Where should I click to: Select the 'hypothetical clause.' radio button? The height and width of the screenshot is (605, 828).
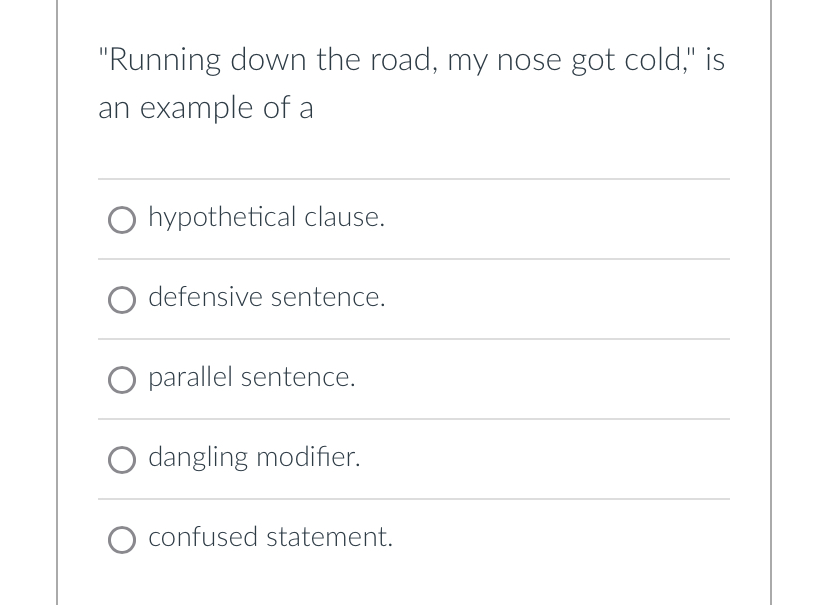click(x=121, y=219)
